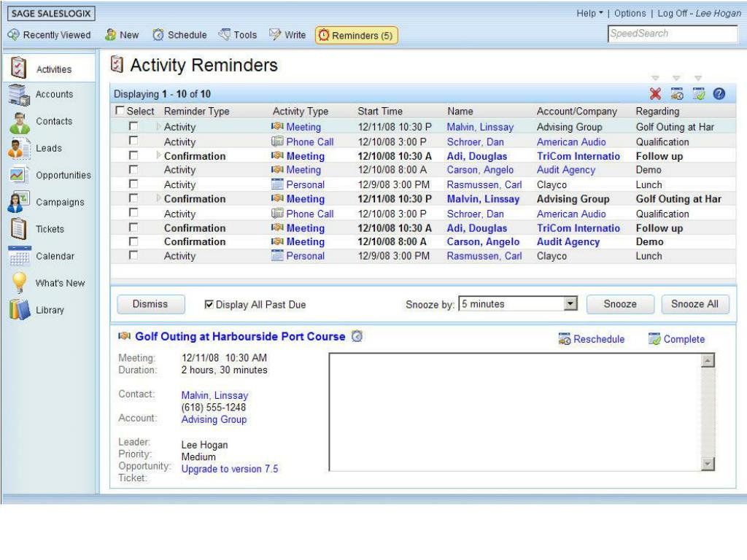Open Malvin, Linssay contact link in details
The image size is (747, 560).
click(214, 395)
